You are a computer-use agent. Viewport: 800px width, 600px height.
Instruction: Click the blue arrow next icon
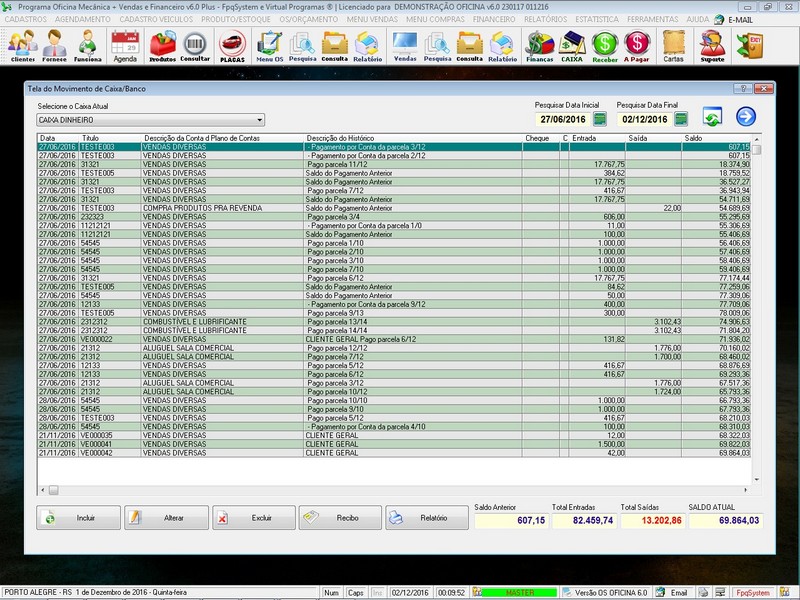pos(746,117)
